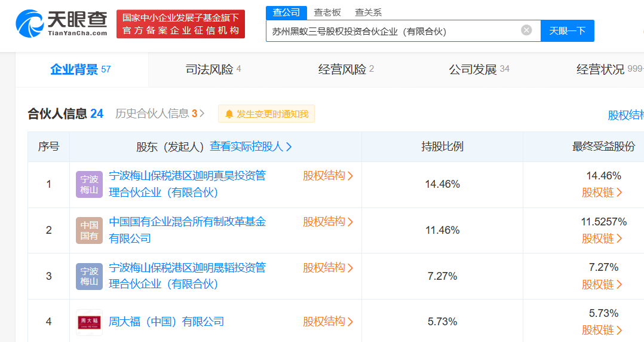Open the 企业背景 section tab
This screenshot has height=342, width=644.
pos(81,69)
